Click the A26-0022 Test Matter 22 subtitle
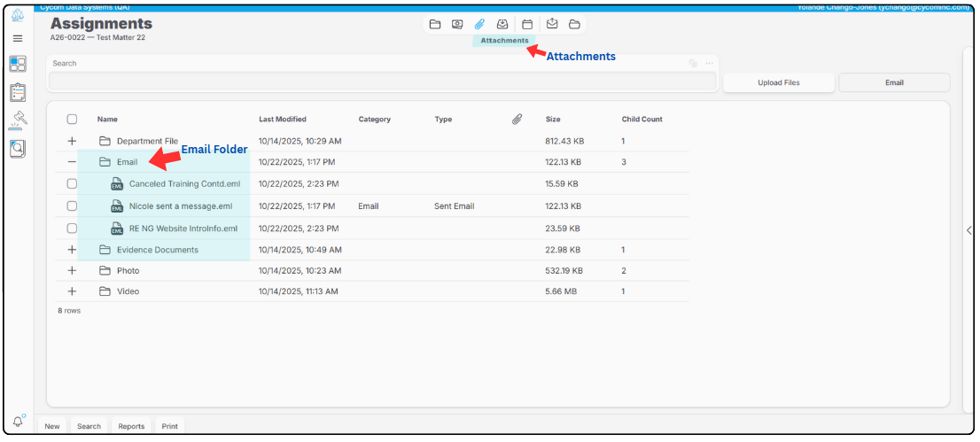 pos(98,37)
